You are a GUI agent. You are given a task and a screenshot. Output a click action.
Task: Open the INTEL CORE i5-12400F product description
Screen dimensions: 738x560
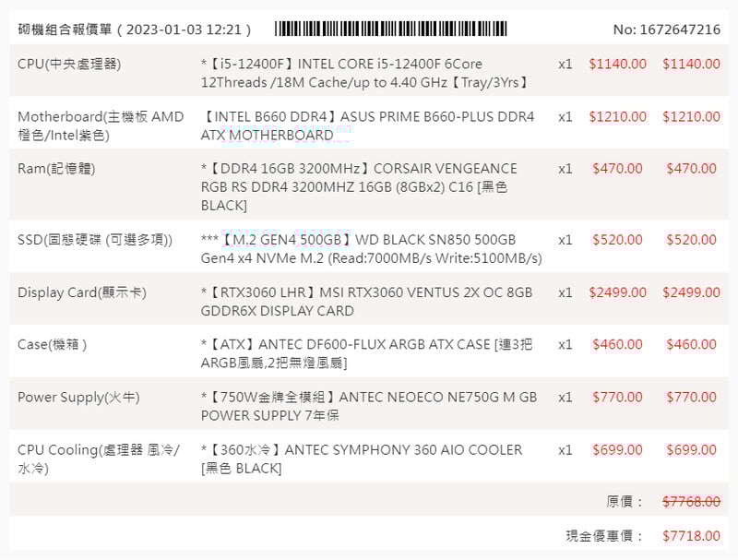(366, 73)
